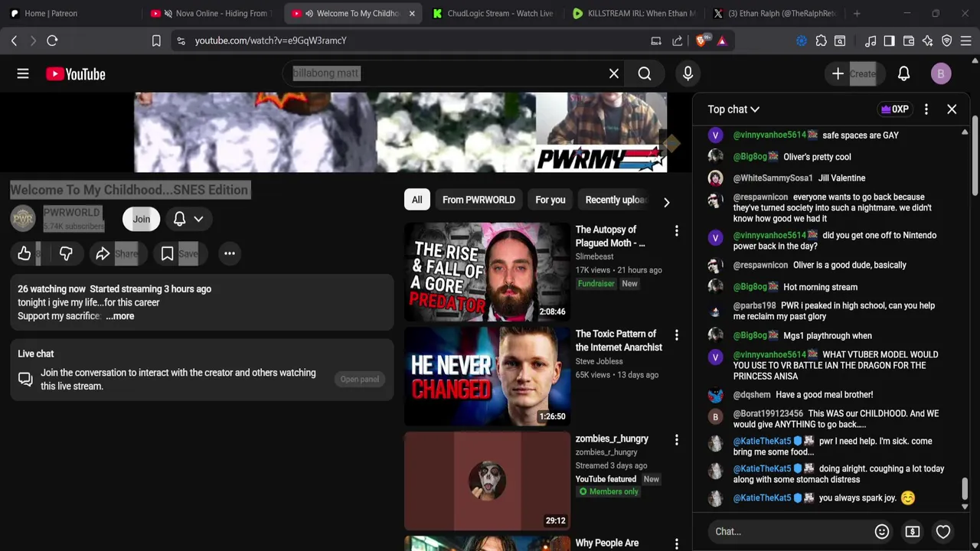Join the PWRWORLD channel membership
Viewport: 980px width, 551px height.
point(142,219)
